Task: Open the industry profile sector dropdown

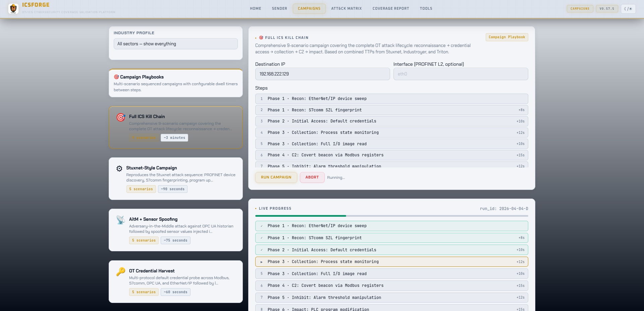Action: [x=175, y=44]
